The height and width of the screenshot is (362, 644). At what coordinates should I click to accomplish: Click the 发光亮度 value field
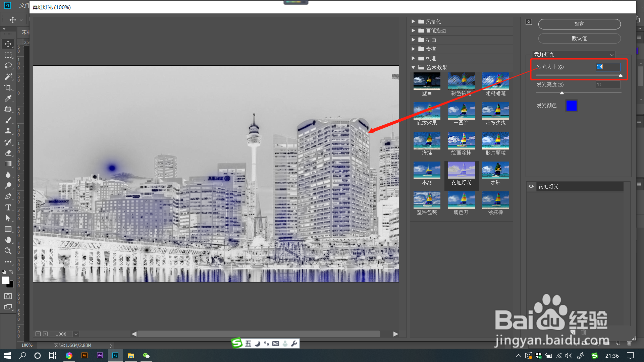pos(607,85)
